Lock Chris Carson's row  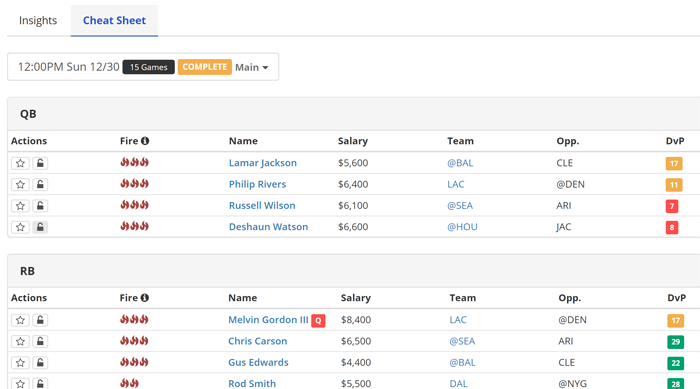[x=40, y=342]
